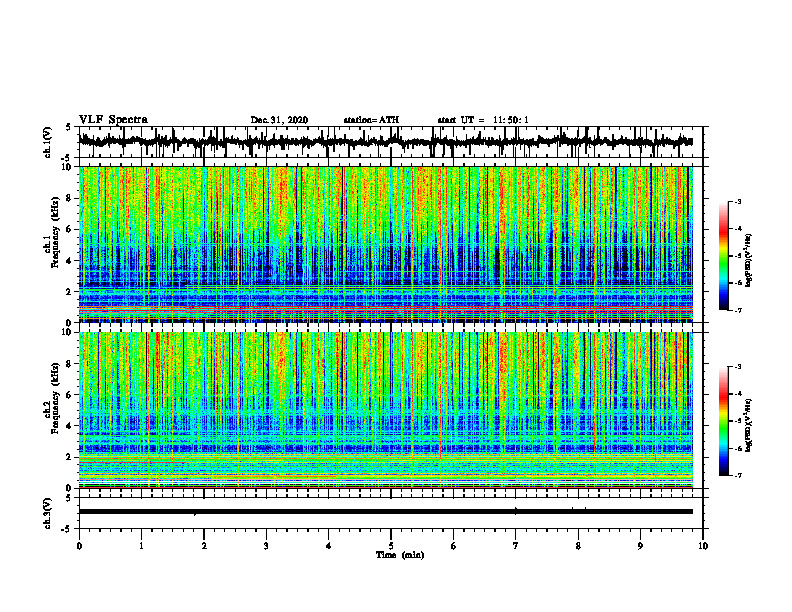This screenshot has width=792, height=612.
Task: Click the ch.2 spectrogram color bar
Action: (x=724, y=421)
